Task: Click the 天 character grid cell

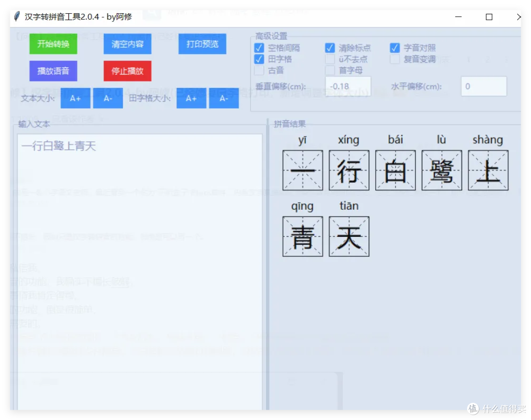Action: (349, 237)
